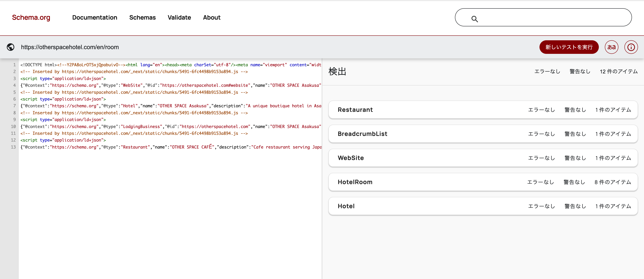Click line number 5 in gutter
Viewport: 644px width, 279px height.
tap(14, 92)
